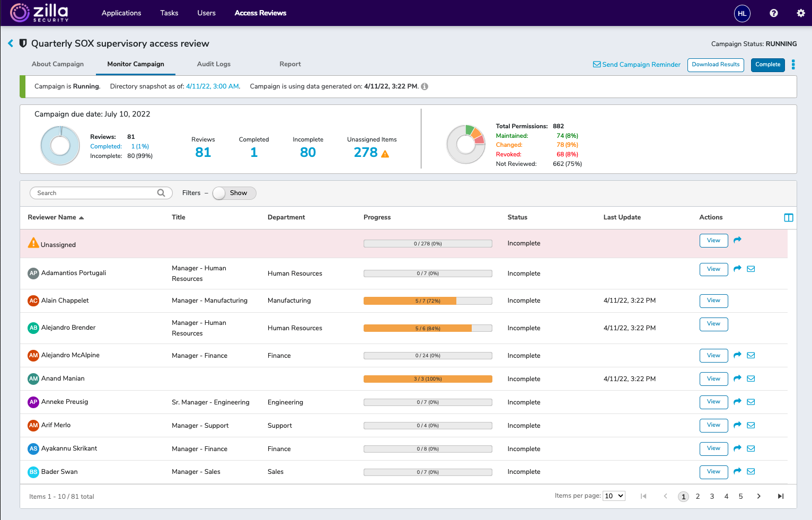
Task: Switch to the Report tab
Action: click(290, 64)
